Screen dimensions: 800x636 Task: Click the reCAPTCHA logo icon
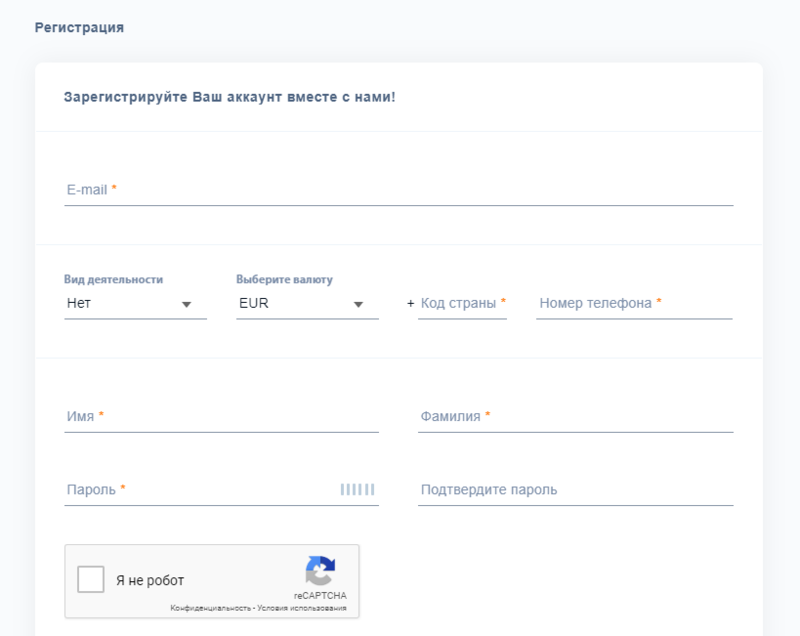[x=320, y=571]
